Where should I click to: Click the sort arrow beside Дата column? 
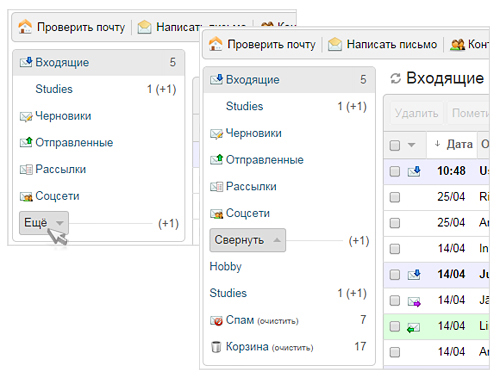click(437, 144)
